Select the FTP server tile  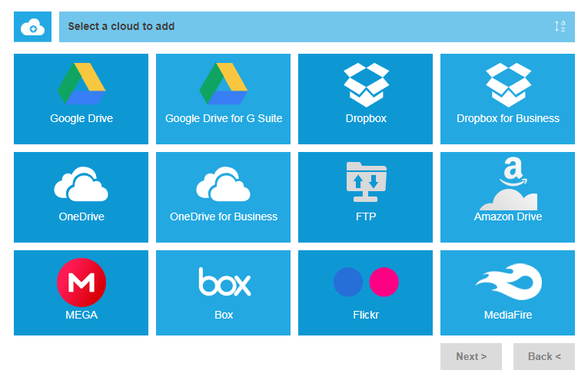[x=365, y=197]
